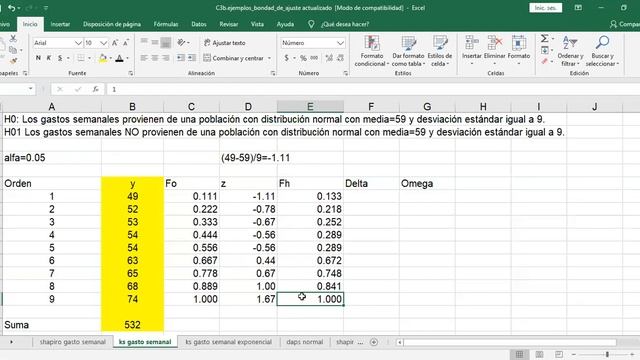
Task: Toggle underline (S) formatting
Action: pos(60,58)
